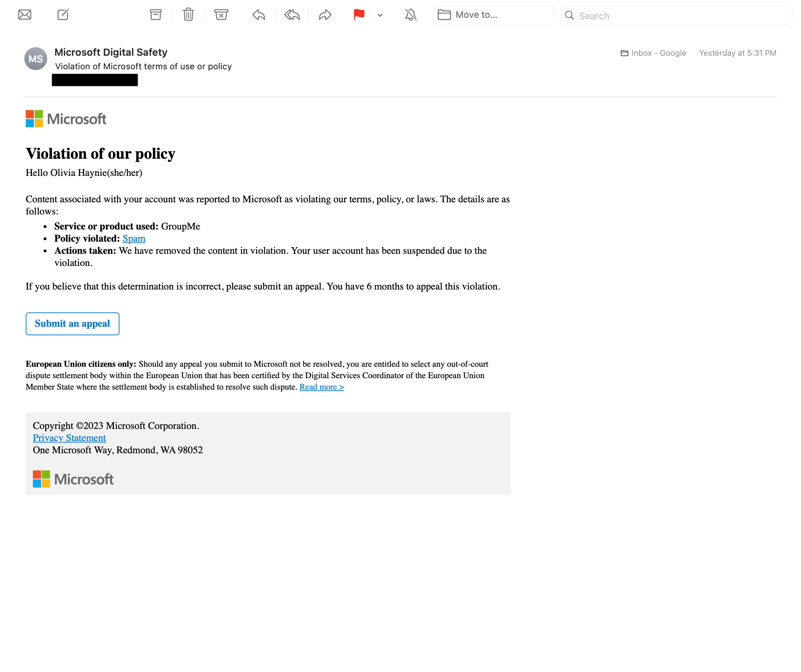Click the MS sender avatar
The width and height of the screenshot is (801, 672).
tap(36, 59)
